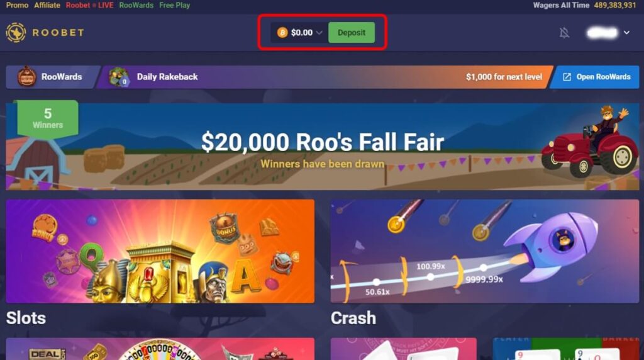Click the RooWards badge icon

pos(26,76)
